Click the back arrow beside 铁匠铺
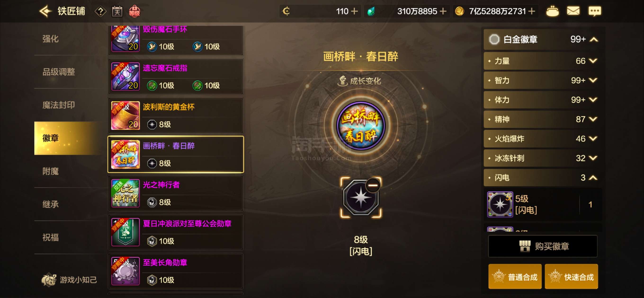 tap(45, 11)
